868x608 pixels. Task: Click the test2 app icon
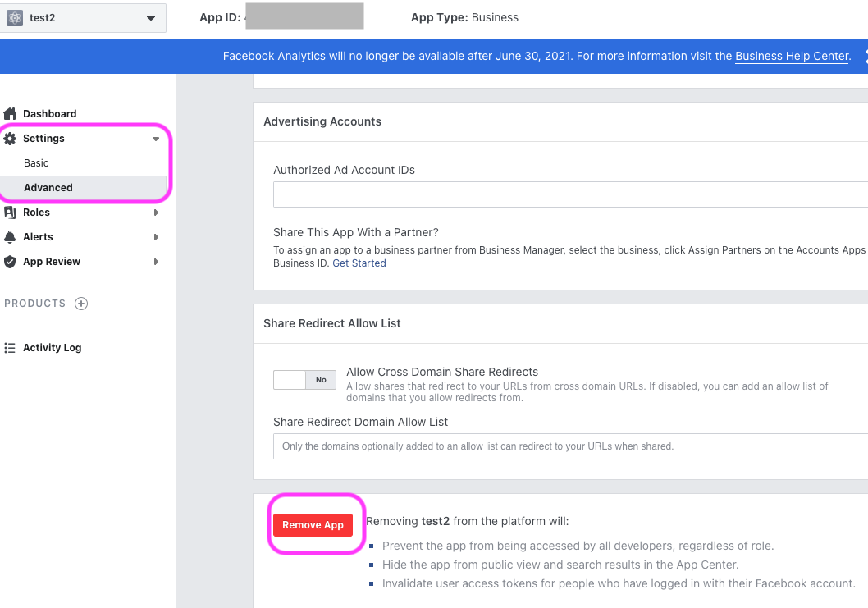(15, 18)
